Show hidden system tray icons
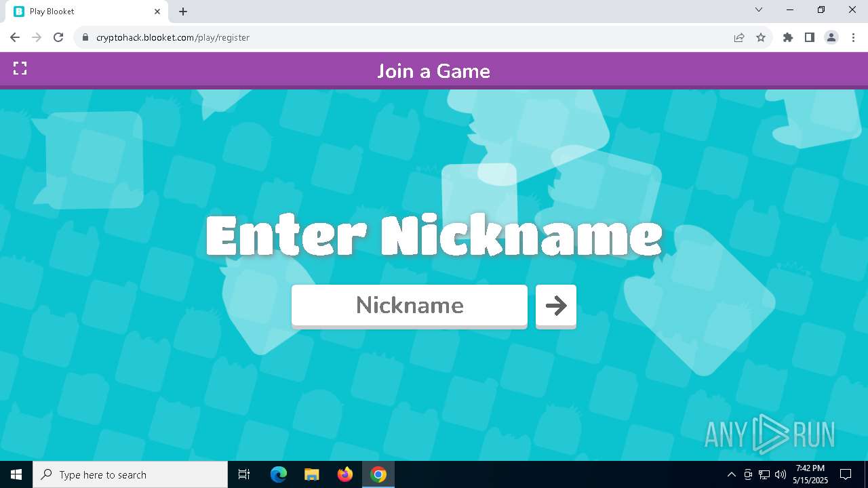The height and width of the screenshot is (488, 868). click(731, 474)
